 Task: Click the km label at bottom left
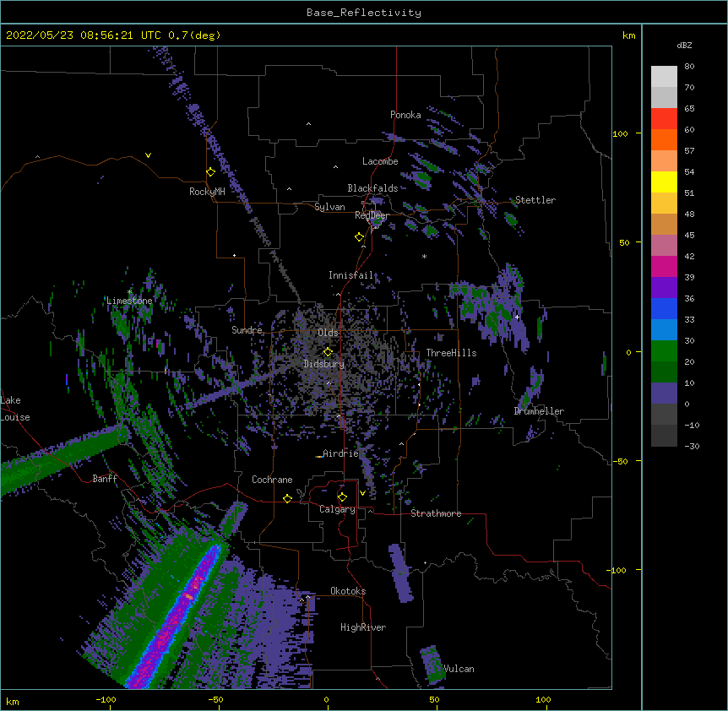pos(13,701)
